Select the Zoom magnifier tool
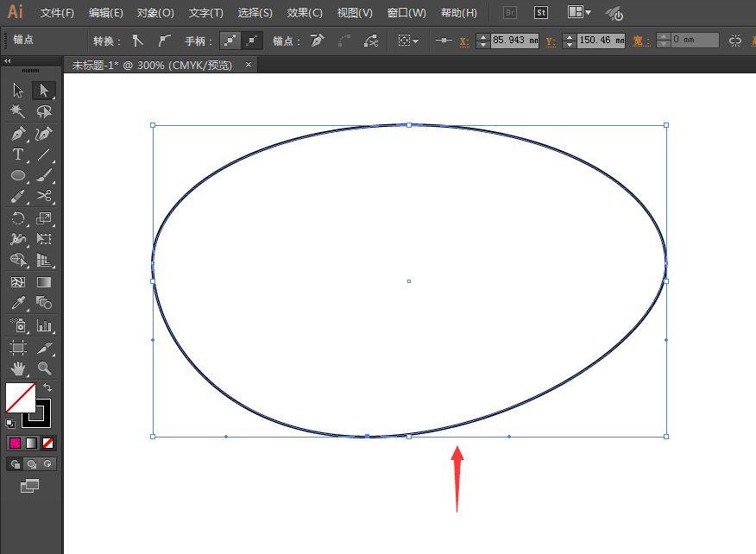 [x=44, y=368]
